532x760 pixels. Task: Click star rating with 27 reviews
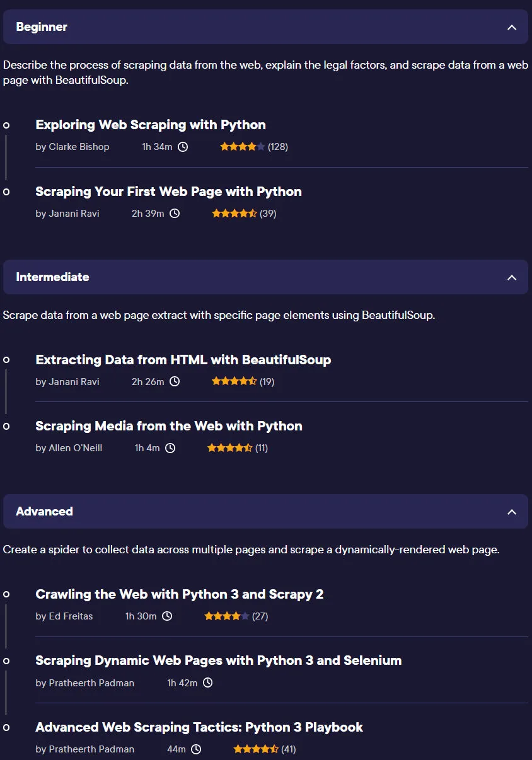[x=227, y=616]
